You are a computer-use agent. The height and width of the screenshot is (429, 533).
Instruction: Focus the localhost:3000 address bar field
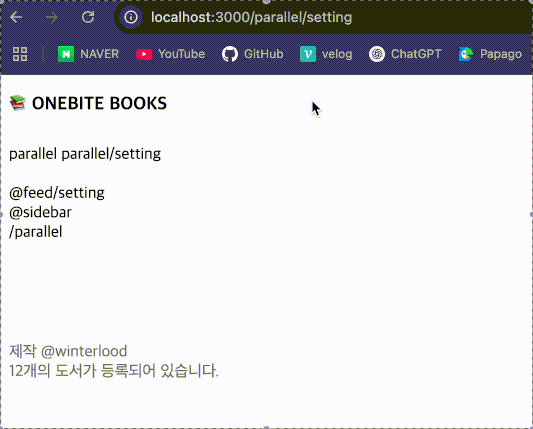pos(252,17)
